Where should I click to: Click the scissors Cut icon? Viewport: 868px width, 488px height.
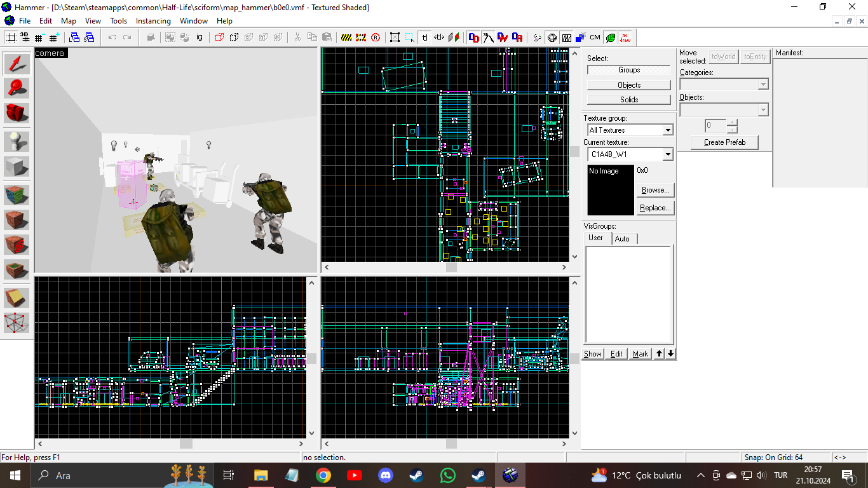297,37
